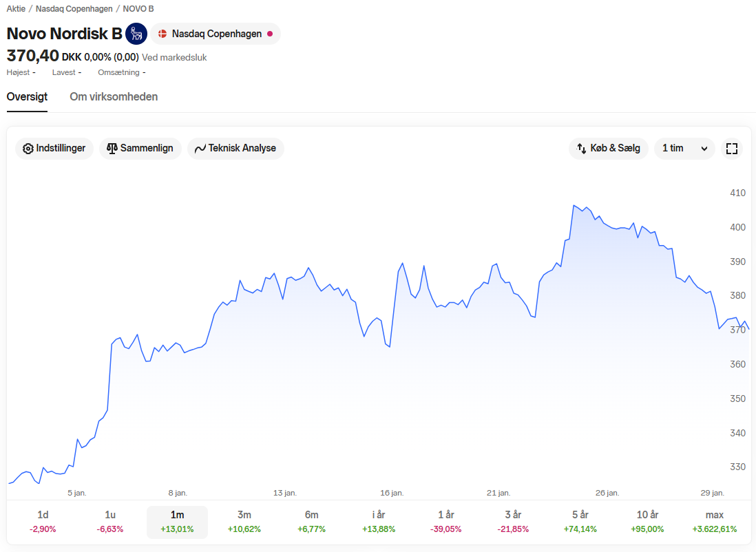This screenshot has width=756, height=552.
Task: Open the Indstillinger chart settings button
Action: coord(54,149)
